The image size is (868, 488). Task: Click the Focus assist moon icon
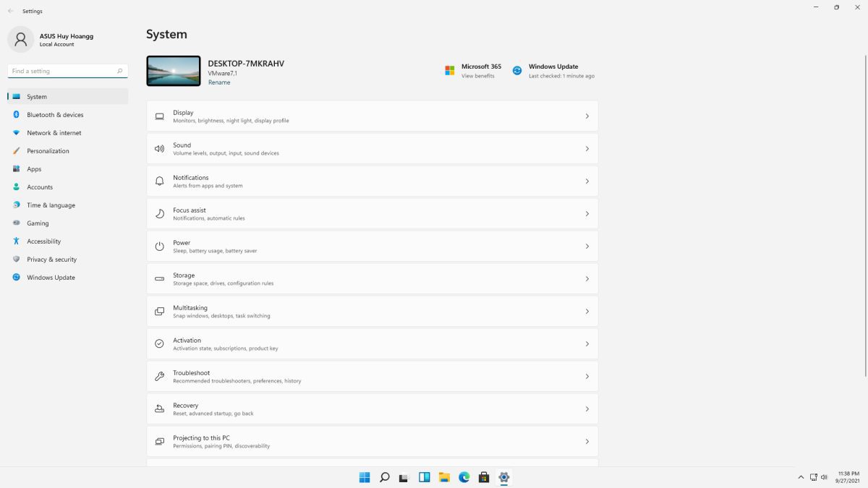[159, 214]
